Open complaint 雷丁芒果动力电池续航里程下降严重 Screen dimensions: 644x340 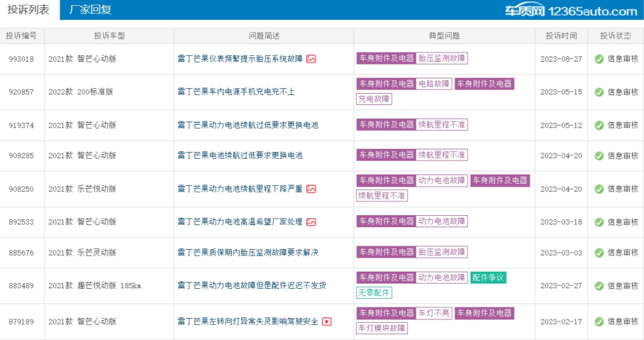(x=240, y=189)
